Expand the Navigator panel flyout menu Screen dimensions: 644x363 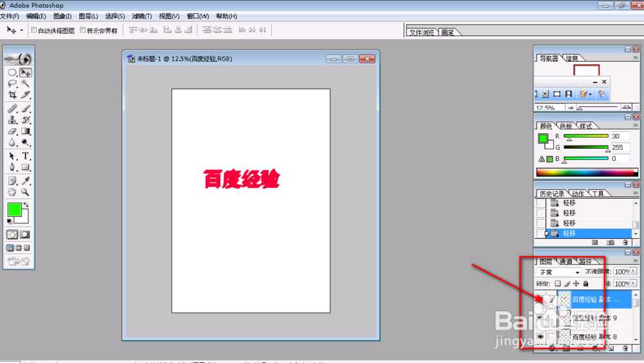(x=636, y=58)
